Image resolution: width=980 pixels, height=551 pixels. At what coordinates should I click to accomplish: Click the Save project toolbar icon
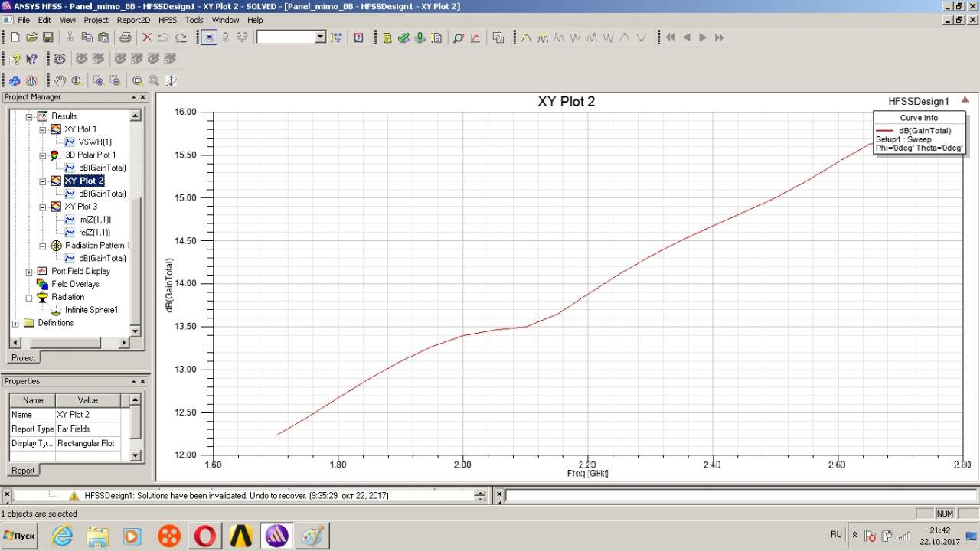point(47,37)
